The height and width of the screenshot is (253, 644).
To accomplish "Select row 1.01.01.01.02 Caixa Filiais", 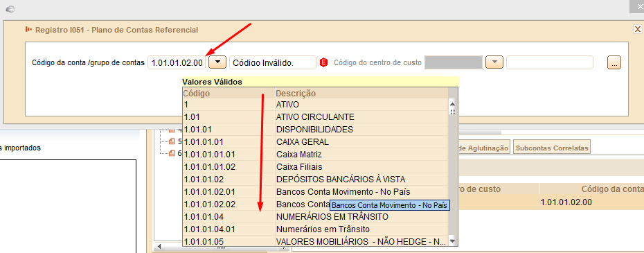I will tap(316, 166).
